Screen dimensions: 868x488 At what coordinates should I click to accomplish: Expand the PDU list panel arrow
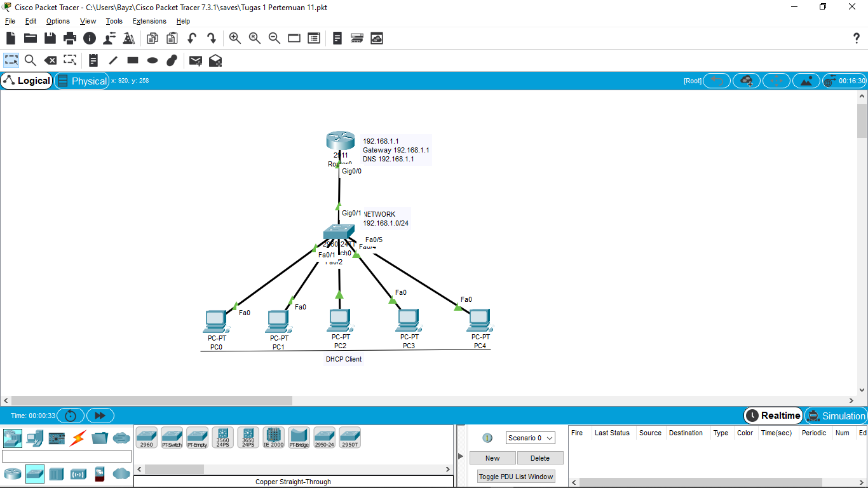click(x=461, y=456)
